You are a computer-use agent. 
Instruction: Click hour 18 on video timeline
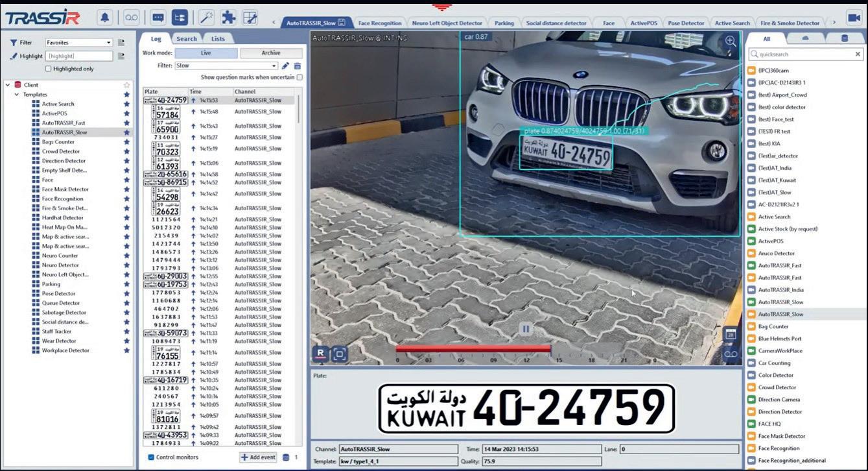(x=591, y=360)
